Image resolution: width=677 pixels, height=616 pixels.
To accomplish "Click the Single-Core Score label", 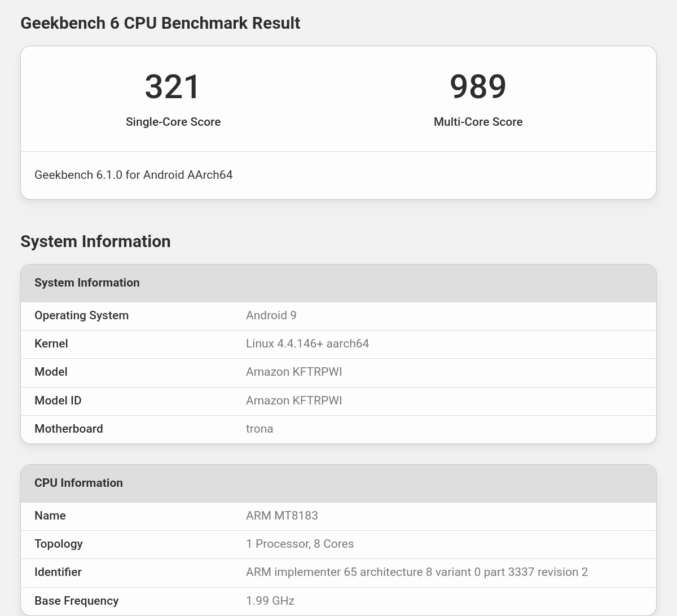I will [173, 122].
